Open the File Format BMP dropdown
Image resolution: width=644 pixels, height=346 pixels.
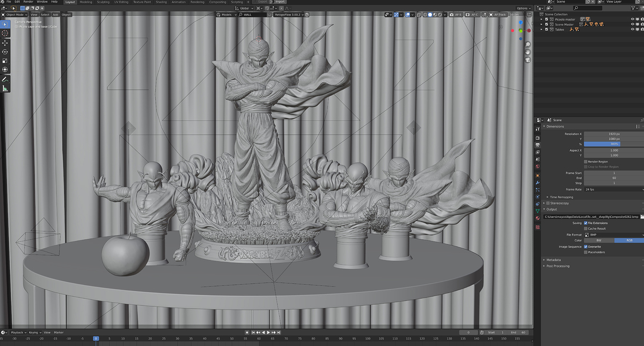(614, 234)
